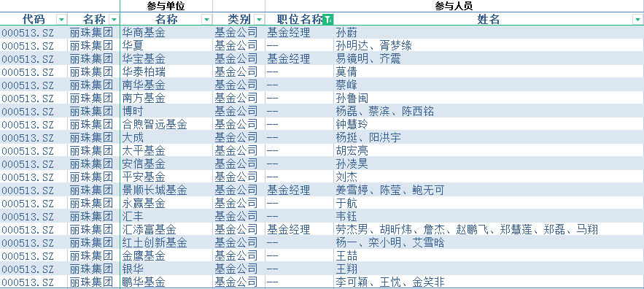
Task: Open the 参与单位 名称 filter dropdown
Action: (207, 19)
